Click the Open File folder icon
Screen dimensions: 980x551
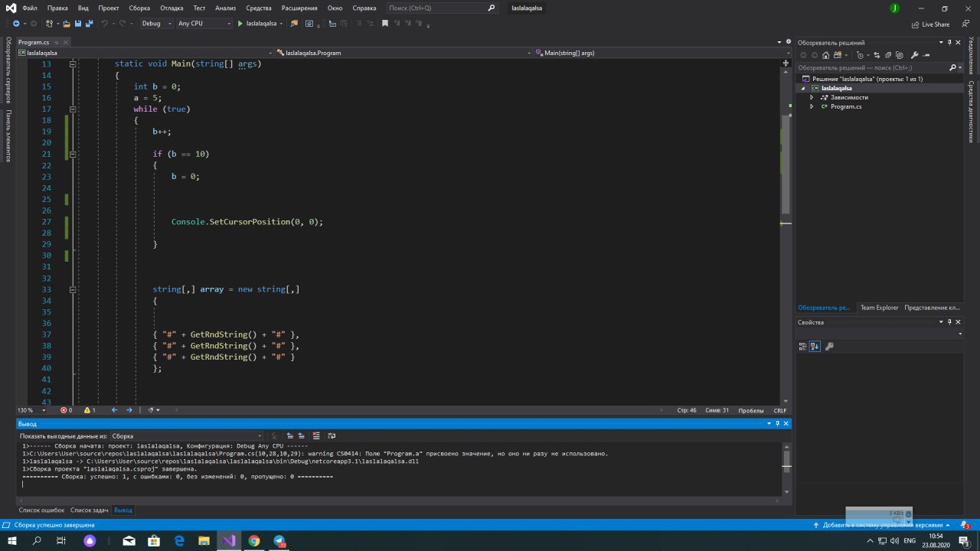coord(67,24)
